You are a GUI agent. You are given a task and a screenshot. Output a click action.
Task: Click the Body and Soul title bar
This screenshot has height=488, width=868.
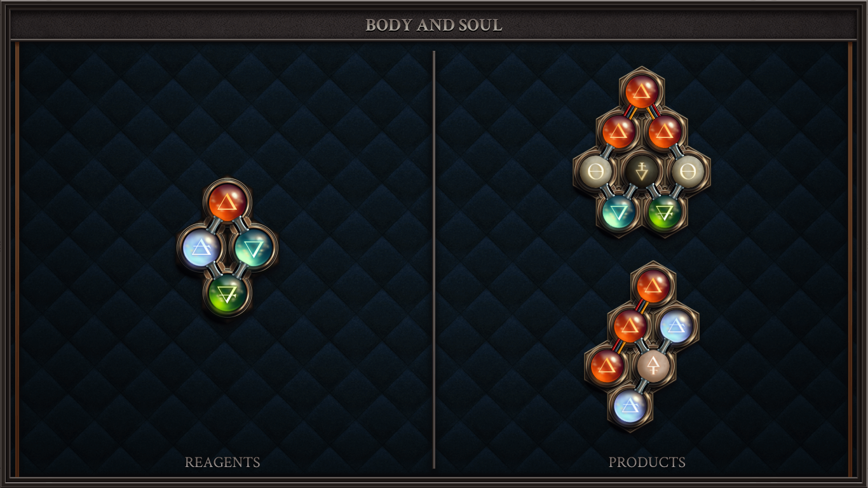(x=434, y=25)
